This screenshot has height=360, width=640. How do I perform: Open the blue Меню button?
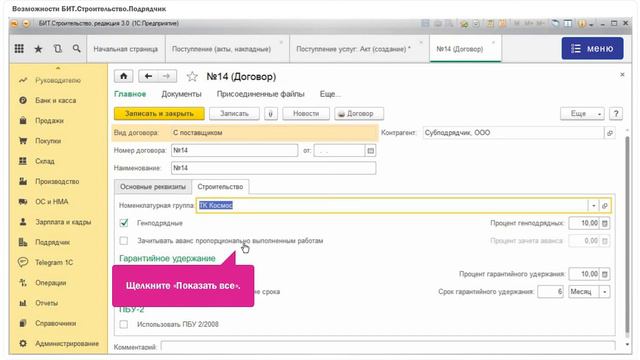click(x=592, y=49)
